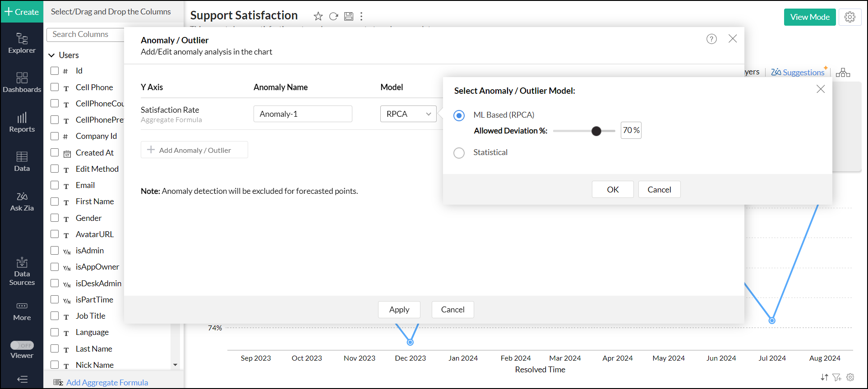The image size is (868, 389).
Task: Open the Suggestions tab
Action: [x=798, y=72]
